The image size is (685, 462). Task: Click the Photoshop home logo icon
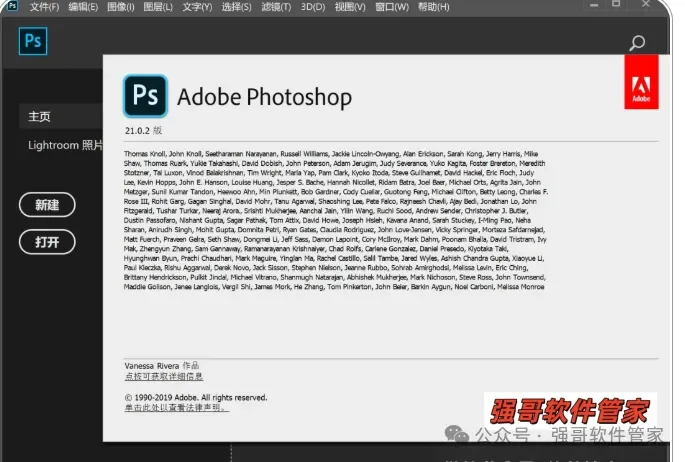(33, 41)
